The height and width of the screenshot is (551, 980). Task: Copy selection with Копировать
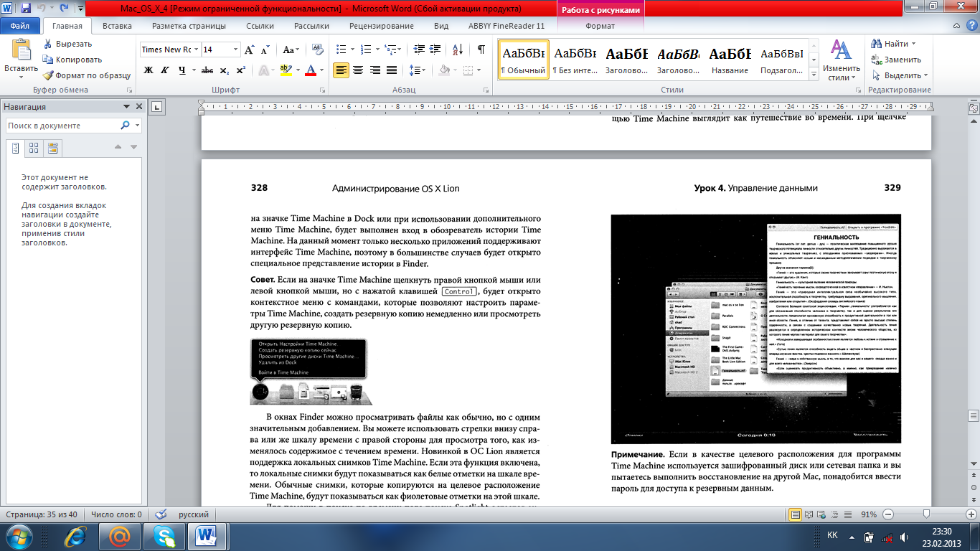(x=72, y=60)
